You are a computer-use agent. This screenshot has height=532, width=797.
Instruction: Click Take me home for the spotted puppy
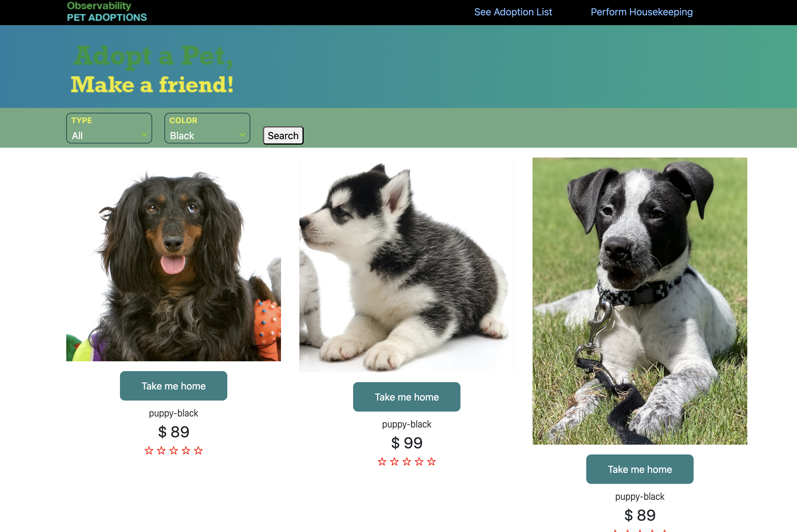coord(640,469)
